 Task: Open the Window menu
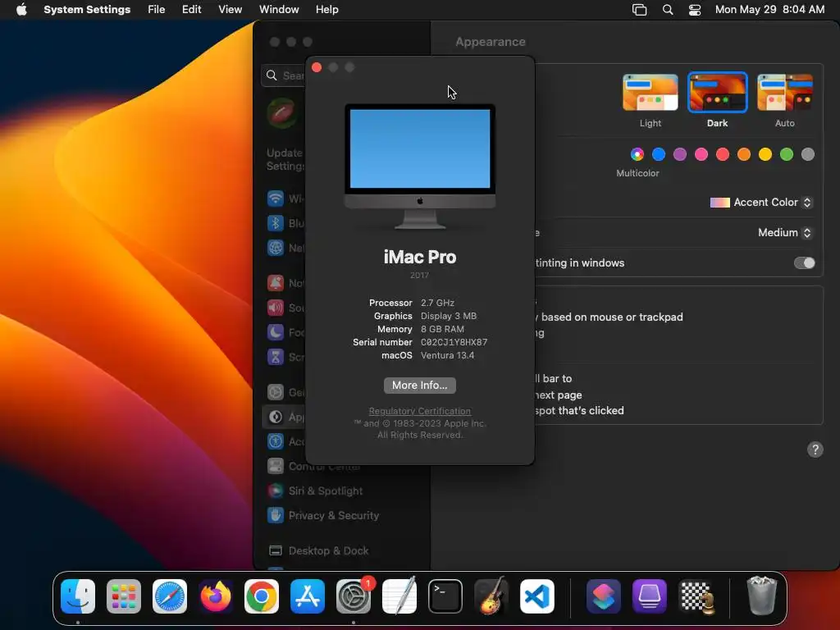279,10
